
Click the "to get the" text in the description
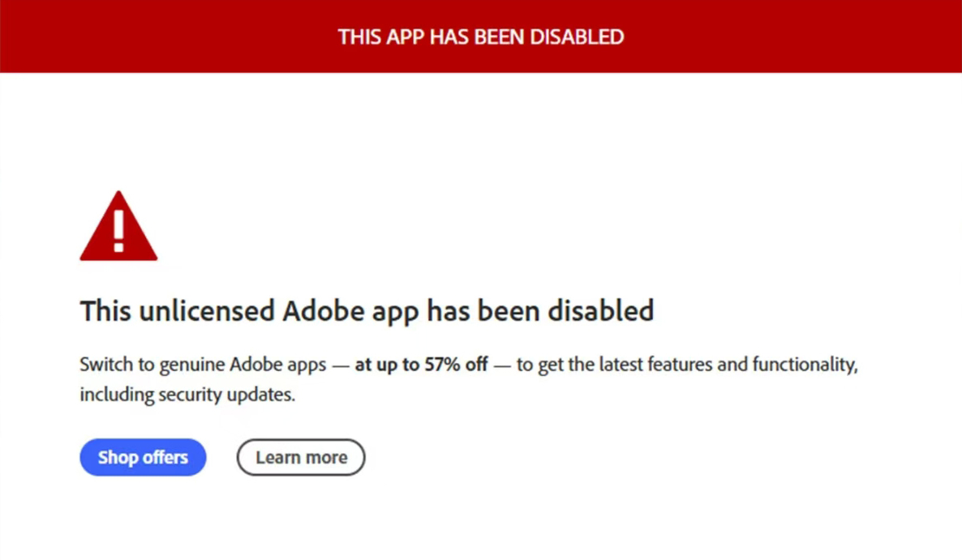pyautogui.click(x=555, y=365)
